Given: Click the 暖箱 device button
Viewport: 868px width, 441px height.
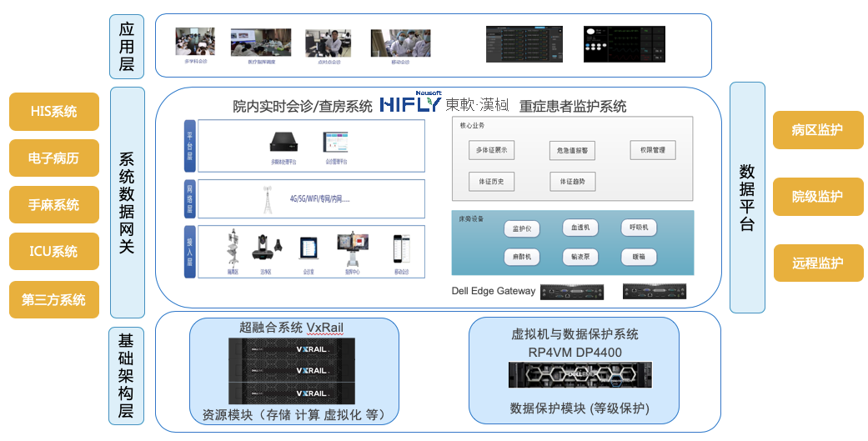Looking at the screenshot, I should (x=639, y=257).
